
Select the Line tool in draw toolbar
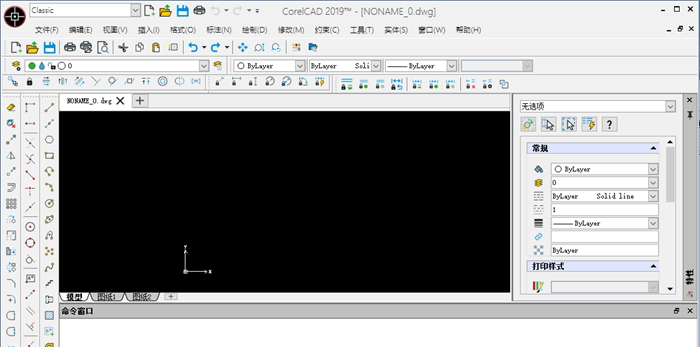pos(49,107)
